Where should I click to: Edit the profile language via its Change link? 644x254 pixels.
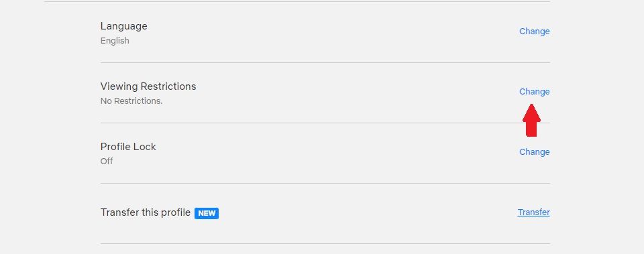pos(535,31)
